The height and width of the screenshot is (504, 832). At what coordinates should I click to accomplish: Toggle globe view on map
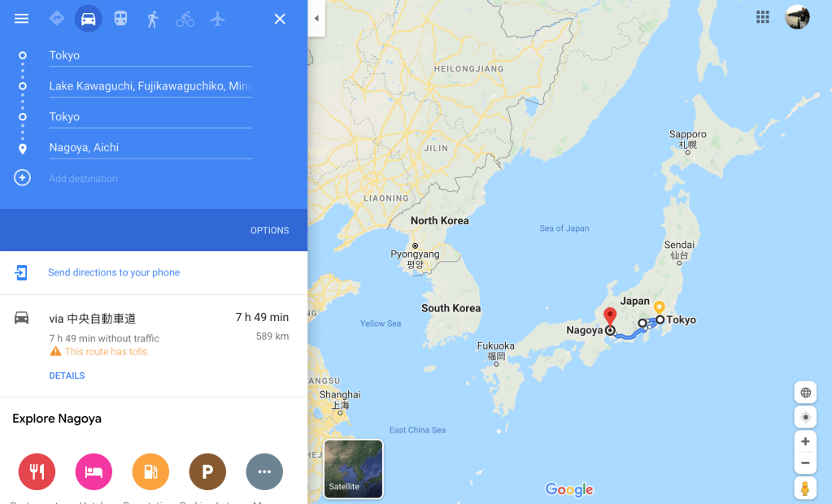click(x=805, y=393)
